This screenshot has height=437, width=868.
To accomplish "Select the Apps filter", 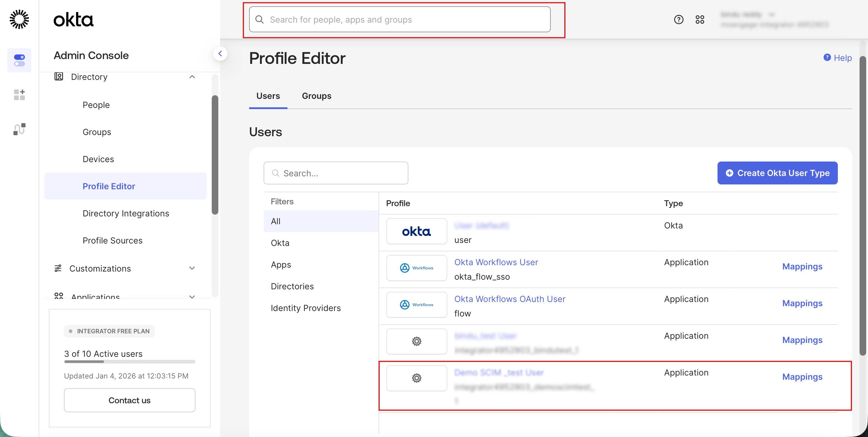I will click(x=281, y=265).
